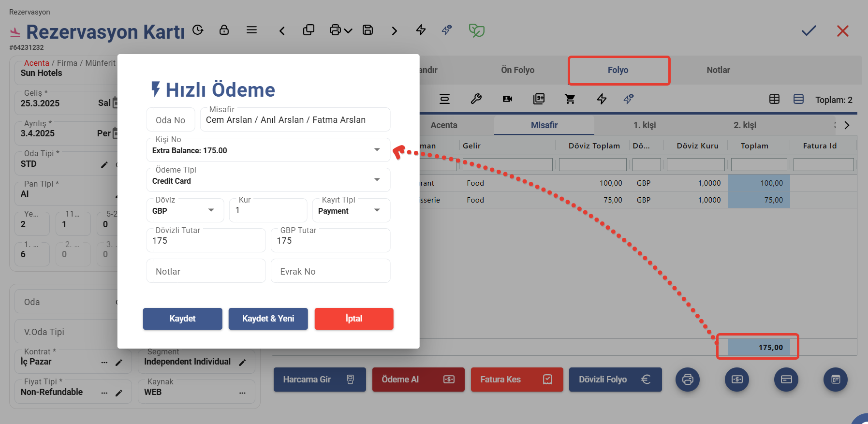This screenshot has width=868, height=424.
Task: Confirm with the blue checkmark icon
Action: (x=809, y=31)
